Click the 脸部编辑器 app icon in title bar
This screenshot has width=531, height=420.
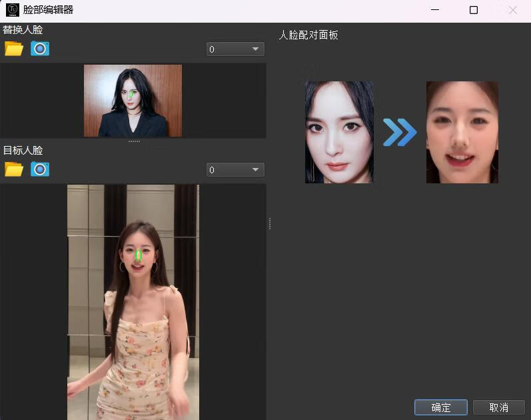tap(12, 10)
